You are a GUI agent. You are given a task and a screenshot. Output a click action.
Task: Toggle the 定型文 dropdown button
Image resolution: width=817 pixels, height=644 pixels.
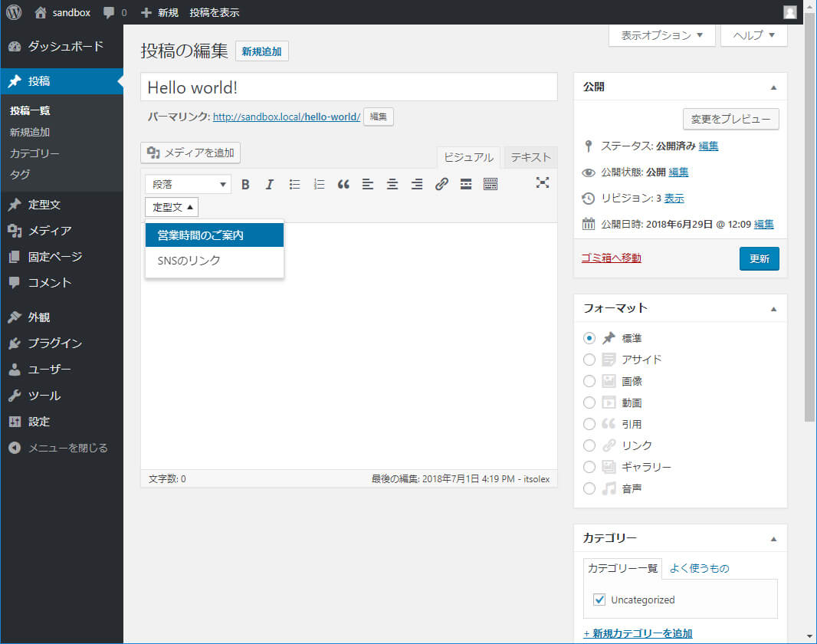point(172,207)
